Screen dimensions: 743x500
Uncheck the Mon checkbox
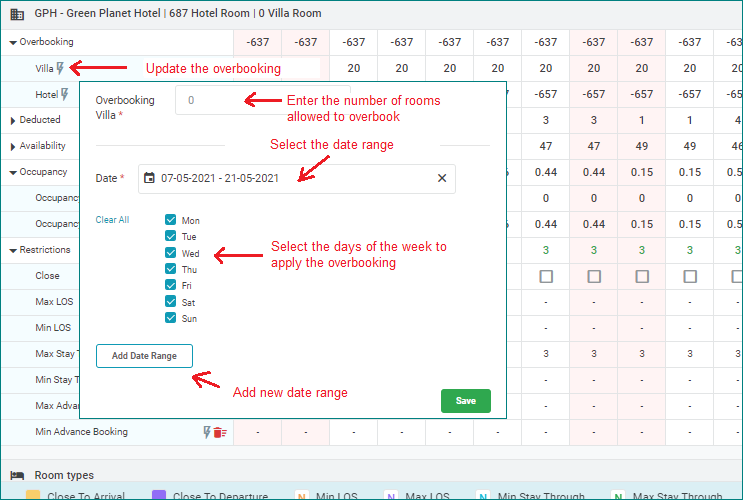171,220
